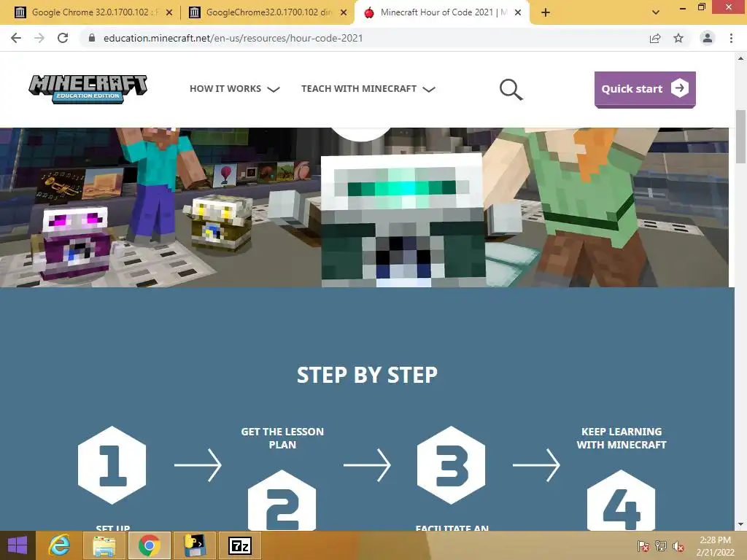
Task: Bookmark this page with the star icon
Action: pyautogui.click(x=678, y=38)
